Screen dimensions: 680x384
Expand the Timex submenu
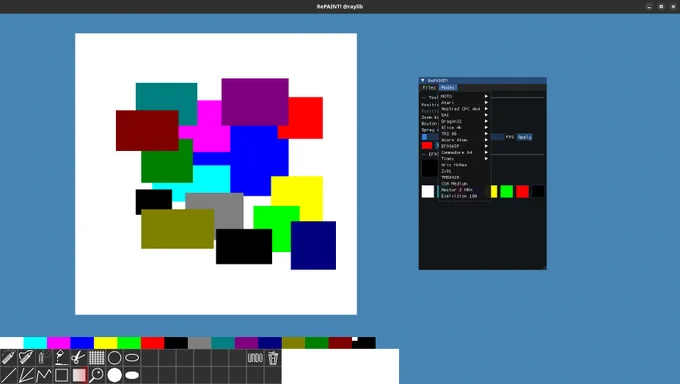[x=464, y=159]
